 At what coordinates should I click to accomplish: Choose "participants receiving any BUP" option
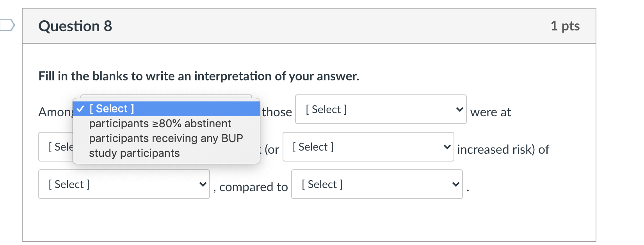tap(166, 138)
